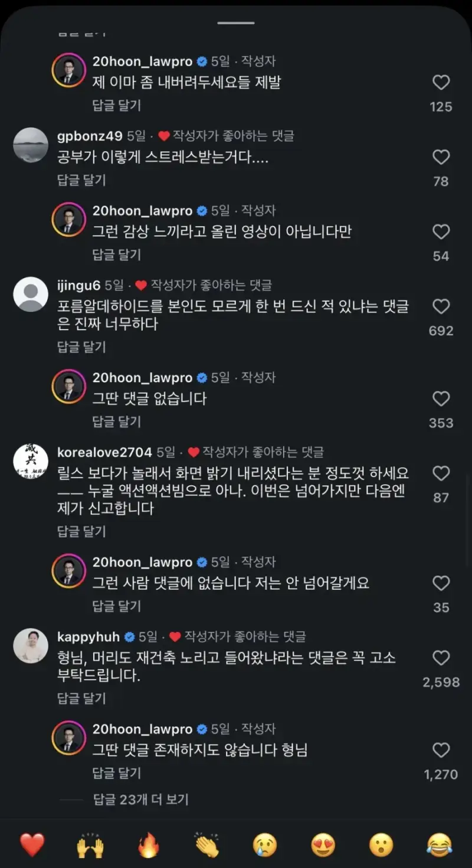The image size is (472, 868).
Task: Like ijingu6's comment with 692 likes
Action: (x=441, y=306)
